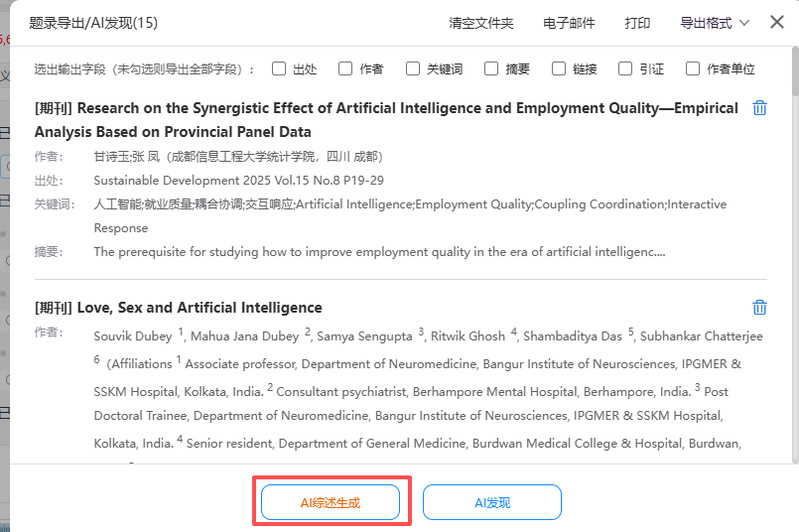Click the Sustainable Development 2025 source line

[x=238, y=180]
